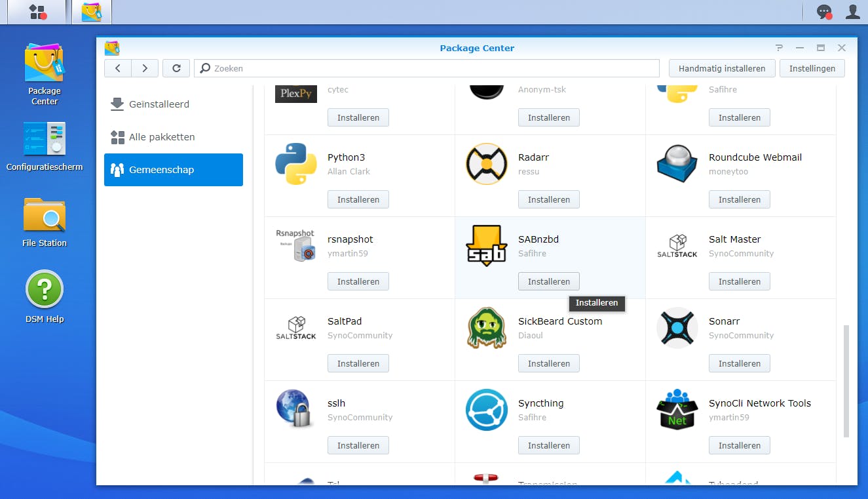Install the SaltPad package
The width and height of the screenshot is (868, 499).
click(x=358, y=363)
